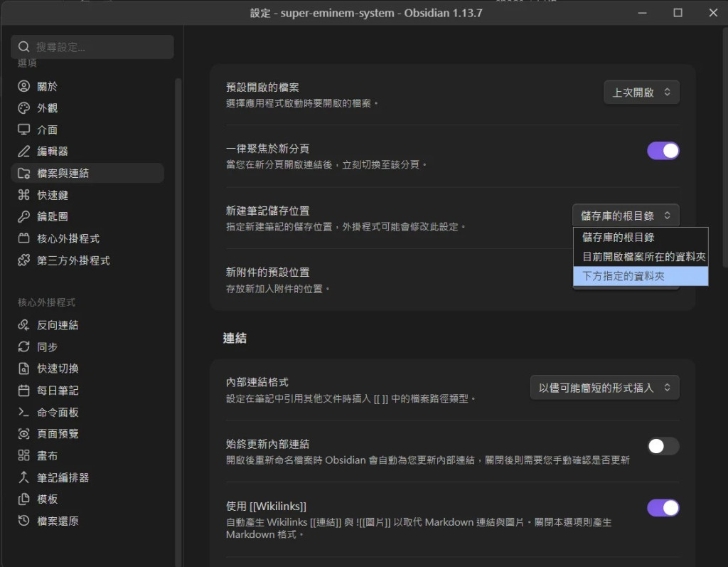The height and width of the screenshot is (567, 728).
Task: Open the 檔案與連結 settings tab
Action: click(x=87, y=173)
